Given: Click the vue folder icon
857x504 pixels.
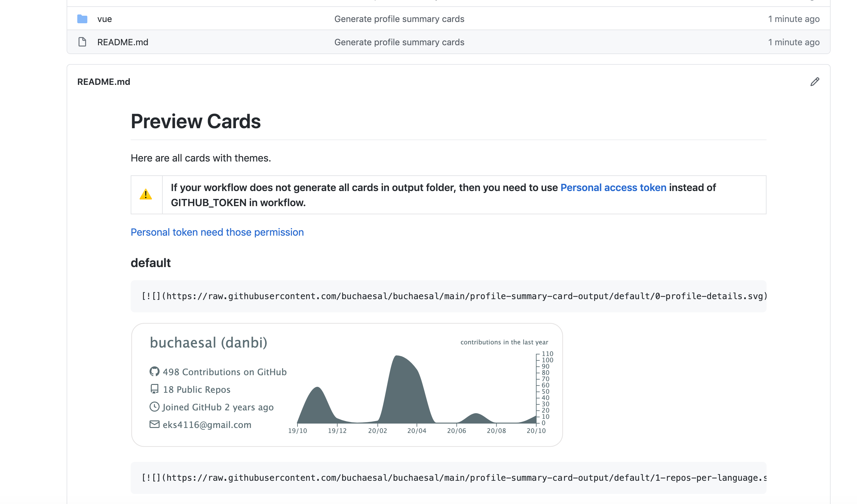Looking at the screenshot, I should click(x=82, y=19).
